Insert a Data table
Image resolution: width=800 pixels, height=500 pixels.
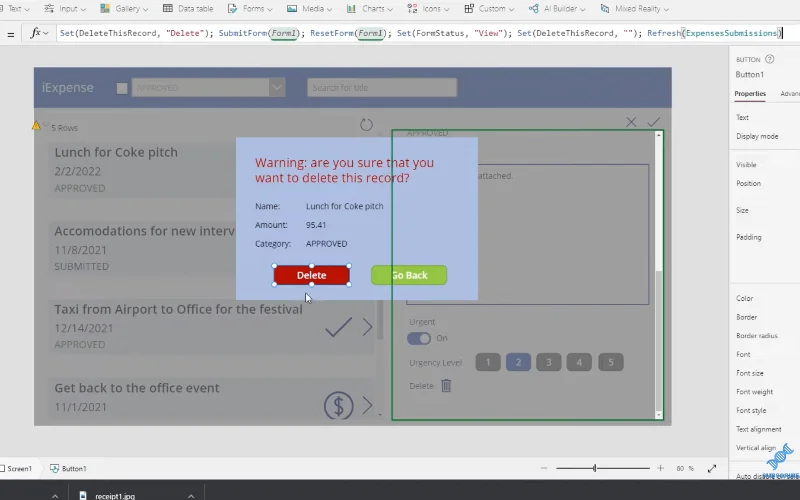coord(188,9)
